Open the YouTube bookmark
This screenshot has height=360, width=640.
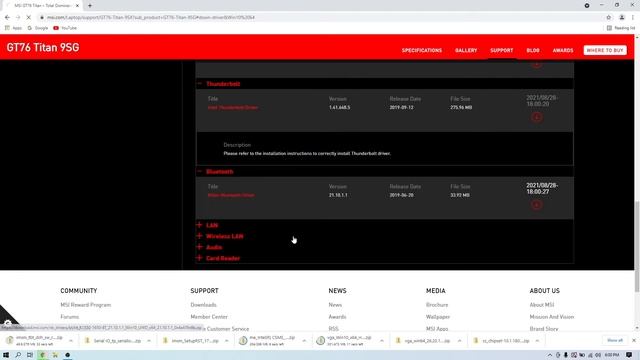click(65, 28)
